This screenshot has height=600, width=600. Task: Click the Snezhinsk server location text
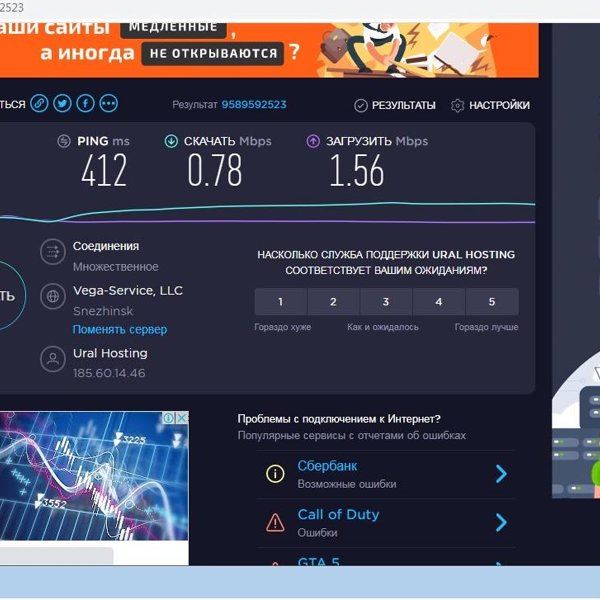(x=103, y=311)
